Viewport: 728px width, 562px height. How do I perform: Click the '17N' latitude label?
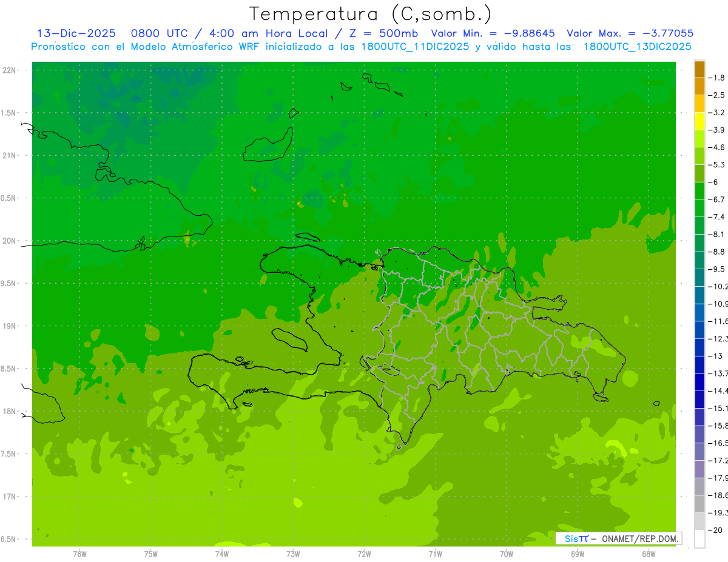click(9, 497)
